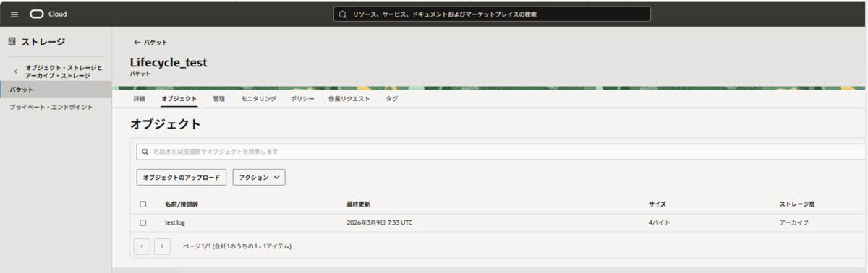Switch to the 詳細 tab
This screenshot has width=868, height=273.
(x=140, y=98)
